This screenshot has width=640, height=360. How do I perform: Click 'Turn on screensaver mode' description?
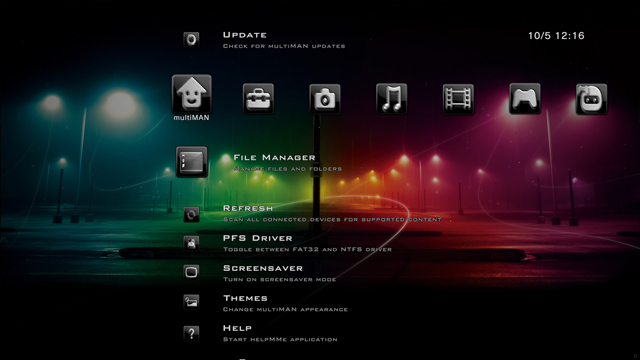coord(280,280)
